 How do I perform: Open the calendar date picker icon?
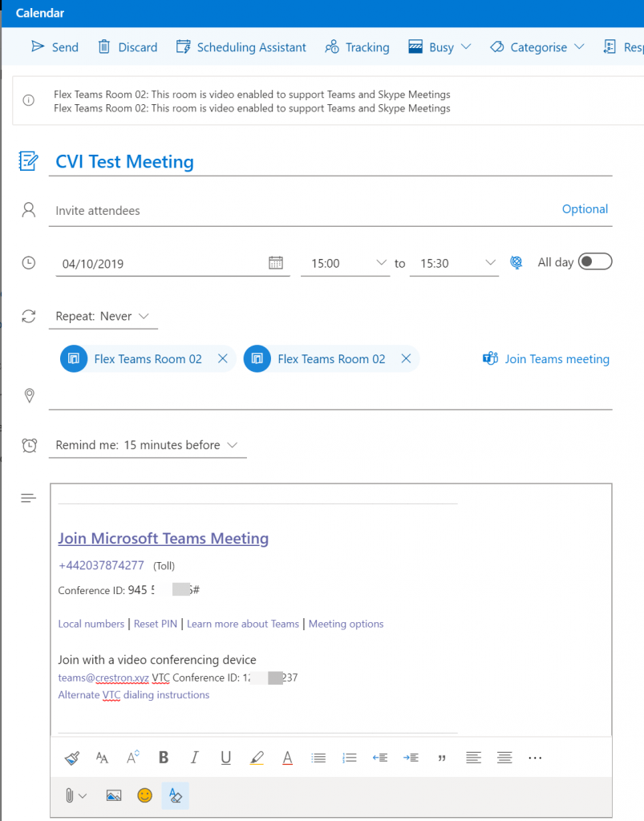tap(276, 262)
